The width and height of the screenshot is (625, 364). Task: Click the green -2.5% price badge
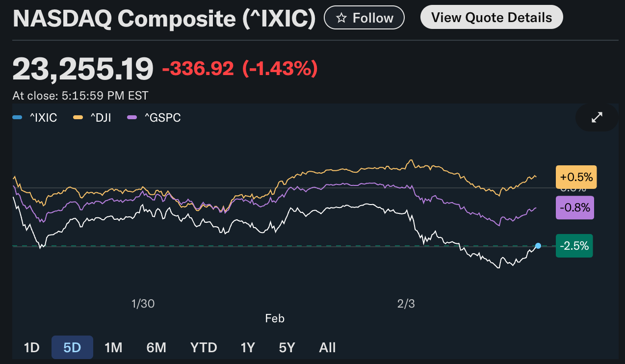pyautogui.click(x=574, y=246)
